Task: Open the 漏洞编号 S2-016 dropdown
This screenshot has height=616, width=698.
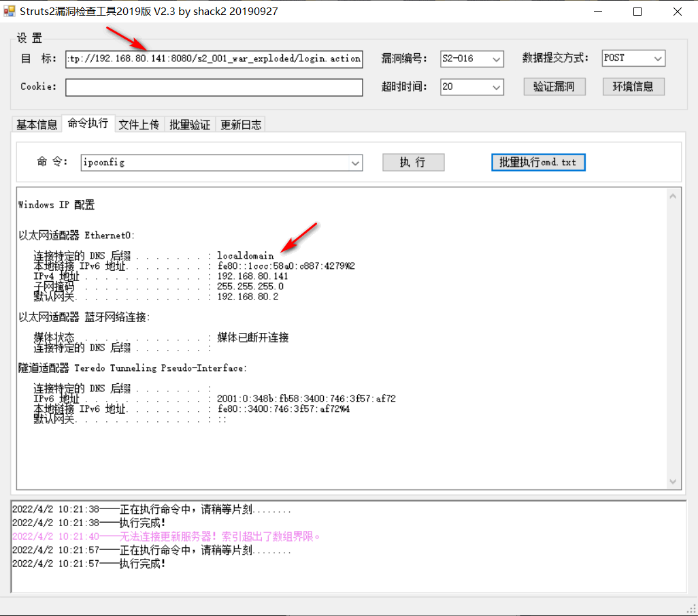Action: click(472, 59)
